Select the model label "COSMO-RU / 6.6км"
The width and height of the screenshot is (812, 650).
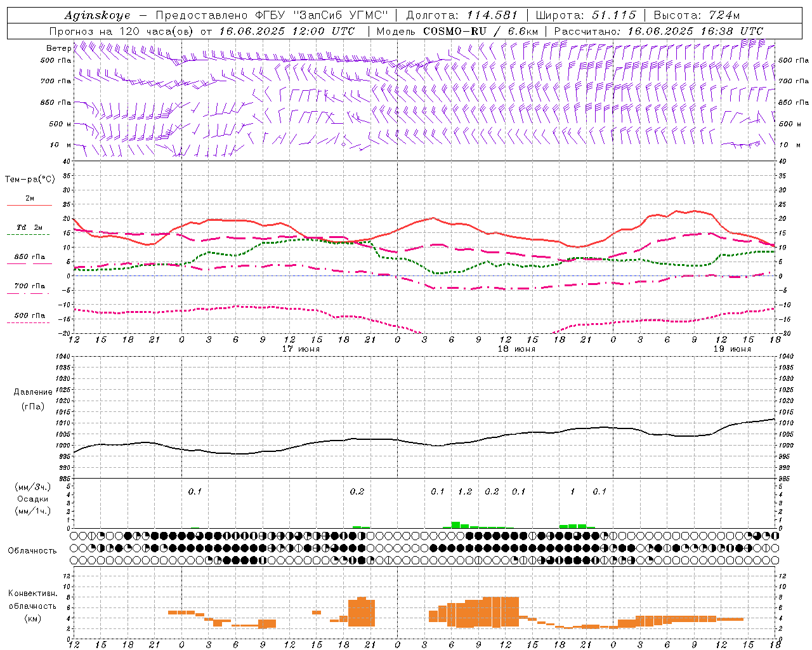click(481, 31)
